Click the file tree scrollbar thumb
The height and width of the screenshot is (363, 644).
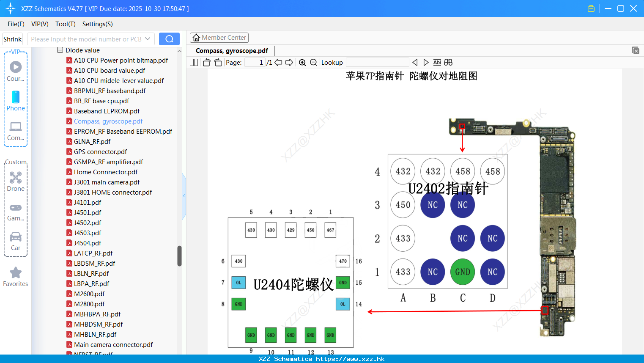[179, 256]
